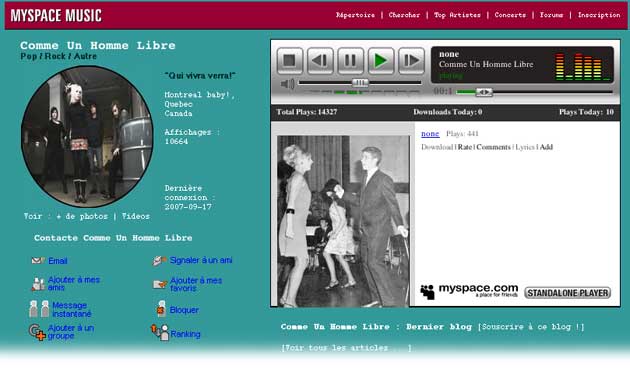Go to Top Artistes
Screen dimensions: 630x369
point(457,15)
